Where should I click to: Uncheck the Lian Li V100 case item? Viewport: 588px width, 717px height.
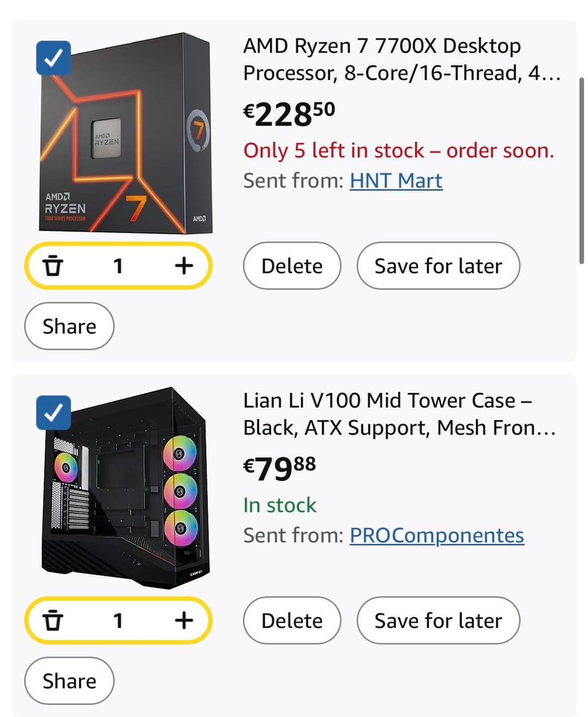click(53, 413)
